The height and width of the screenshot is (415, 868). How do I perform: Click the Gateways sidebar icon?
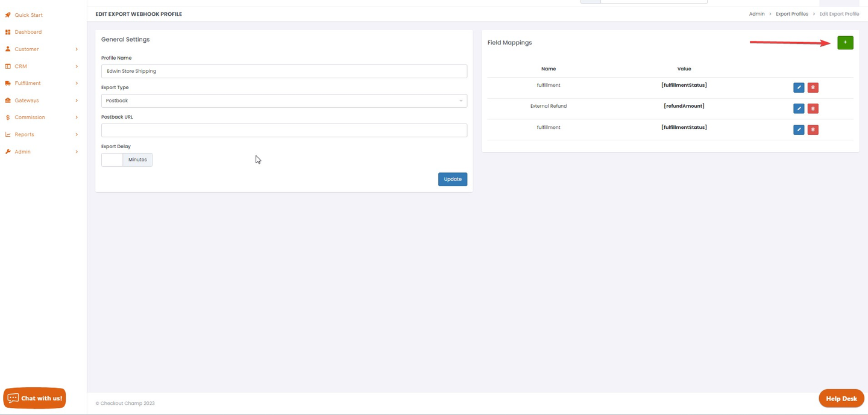tap(8, 101)
